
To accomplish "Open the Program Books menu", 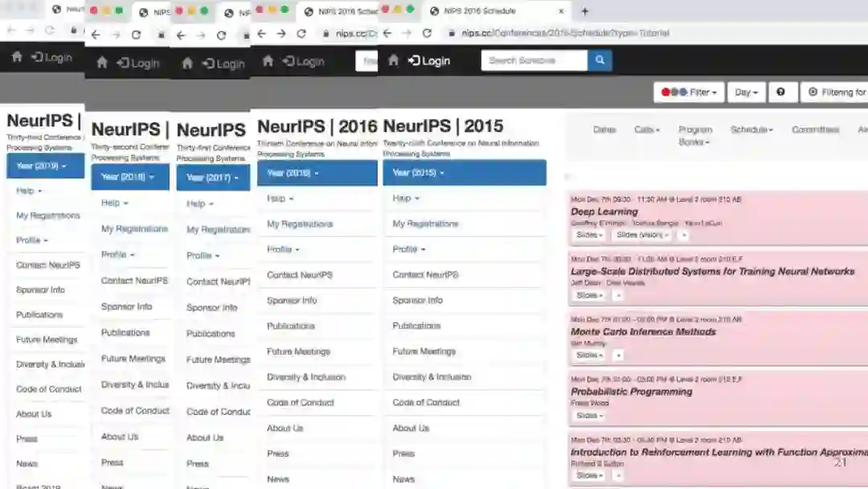I will click(695, 135).
